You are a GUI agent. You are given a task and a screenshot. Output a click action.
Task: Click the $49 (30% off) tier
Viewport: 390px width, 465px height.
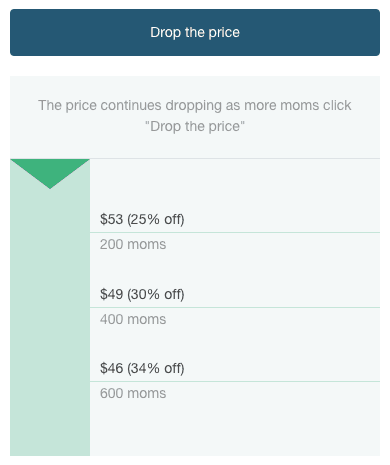(142, 294)
